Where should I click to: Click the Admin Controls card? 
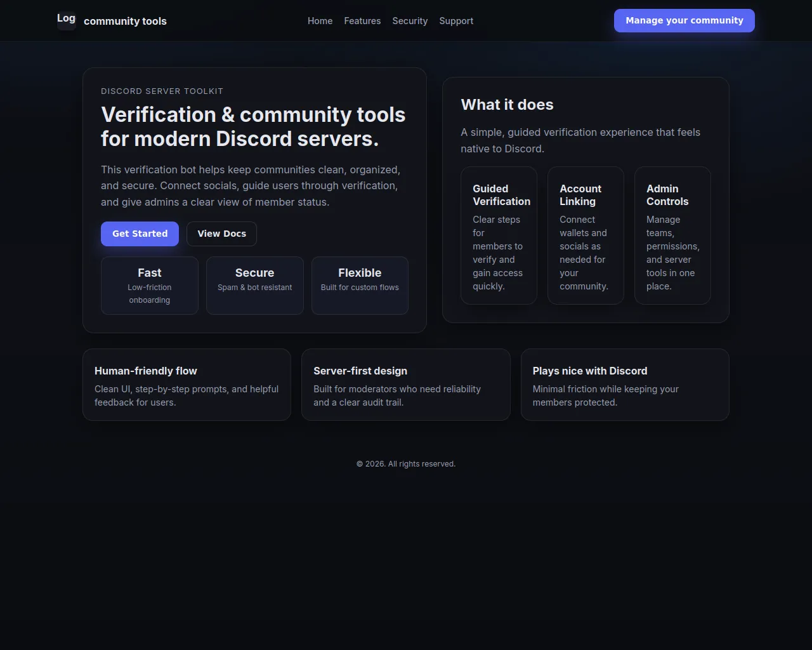[x=672, y=235]
